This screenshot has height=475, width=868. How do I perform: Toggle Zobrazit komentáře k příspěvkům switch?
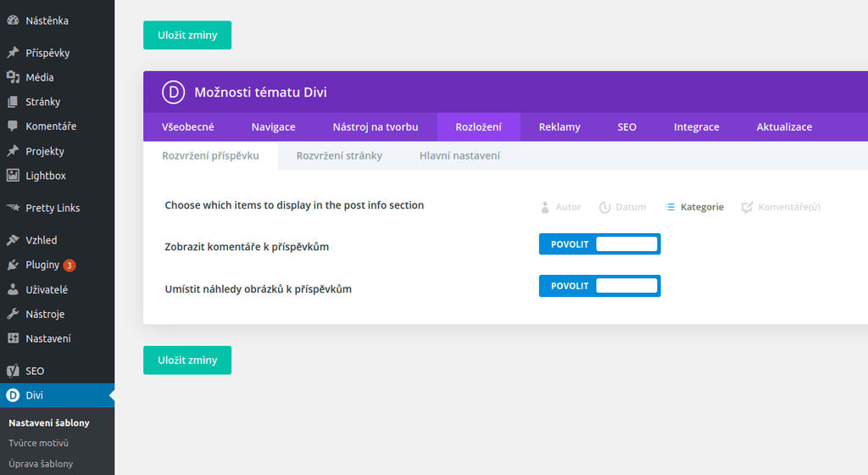click(x=599, y=244)
